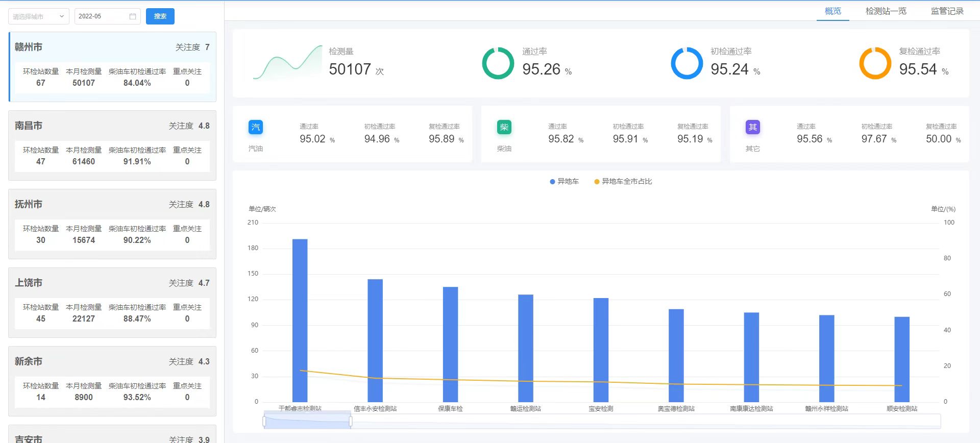The image size is (980, 443).
Task: Select the 上饶市 city card
Action: [x=112, y=303]
